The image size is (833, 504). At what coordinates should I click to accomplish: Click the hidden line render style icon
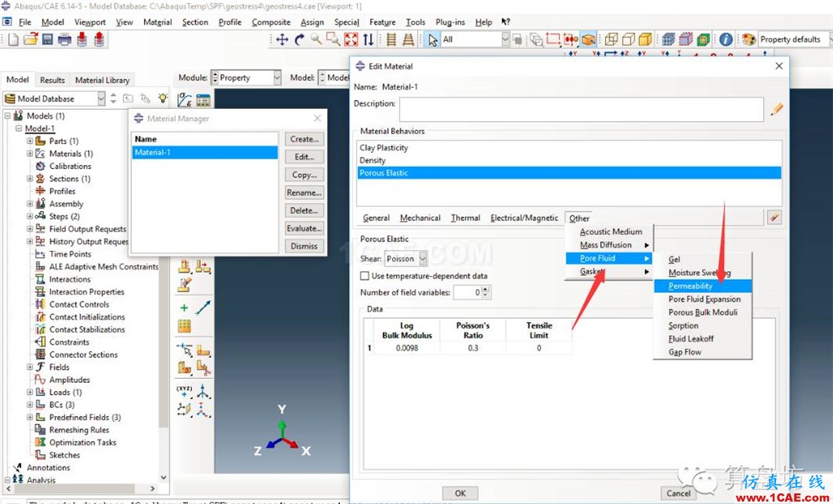click(629, 39)
